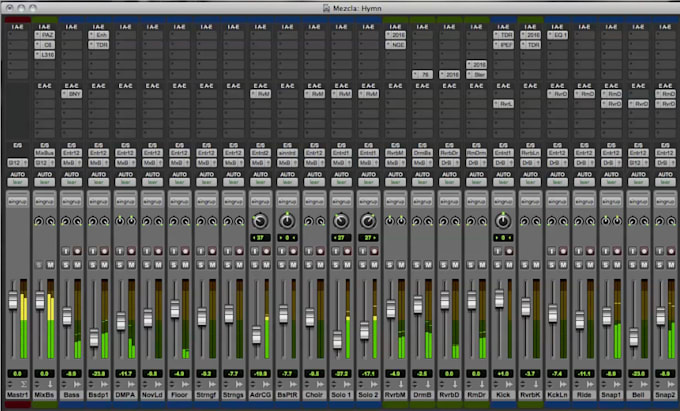Click the record button on the Kick track
Viewport: 680px width, 411px height.
pyautogui.click(x=509, y=251)
